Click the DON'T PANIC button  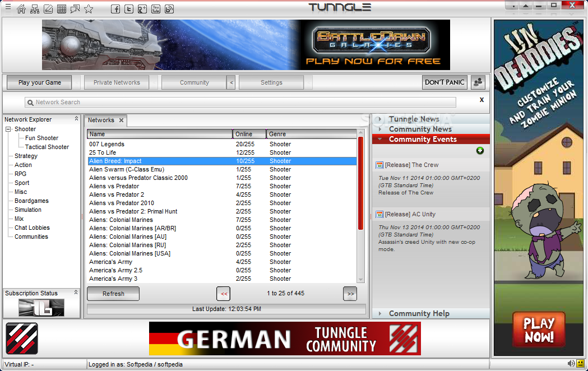click(445, 82)
